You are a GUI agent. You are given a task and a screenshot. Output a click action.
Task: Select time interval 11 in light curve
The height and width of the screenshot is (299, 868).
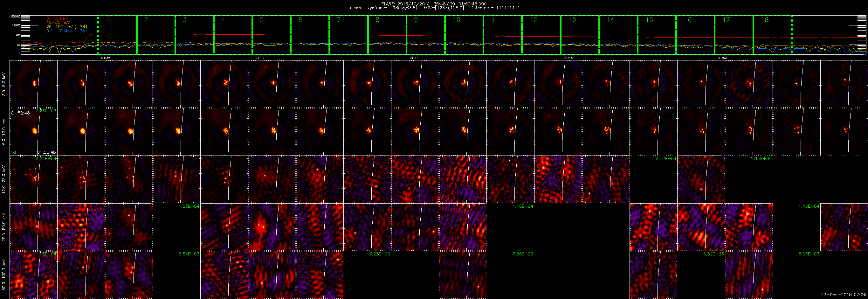[x=503, y=35]
